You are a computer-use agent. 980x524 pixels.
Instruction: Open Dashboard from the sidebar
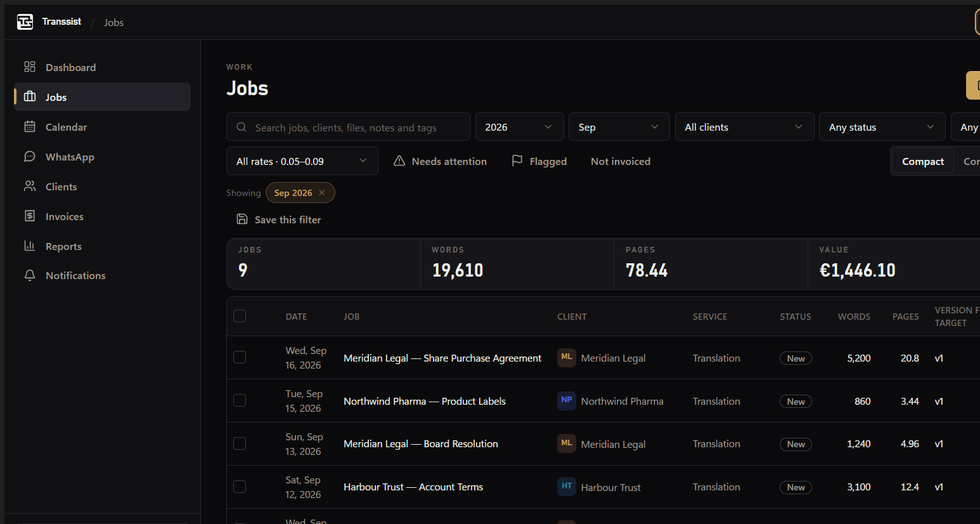102,67
